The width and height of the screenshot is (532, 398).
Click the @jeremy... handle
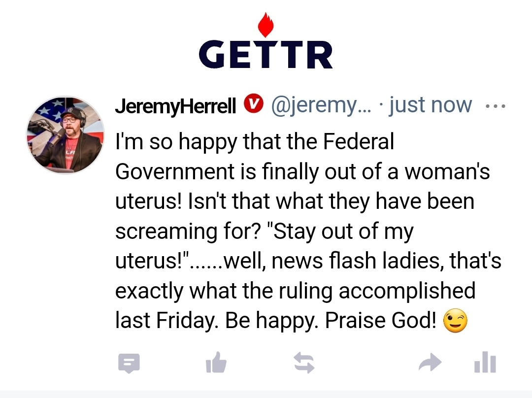321,105
